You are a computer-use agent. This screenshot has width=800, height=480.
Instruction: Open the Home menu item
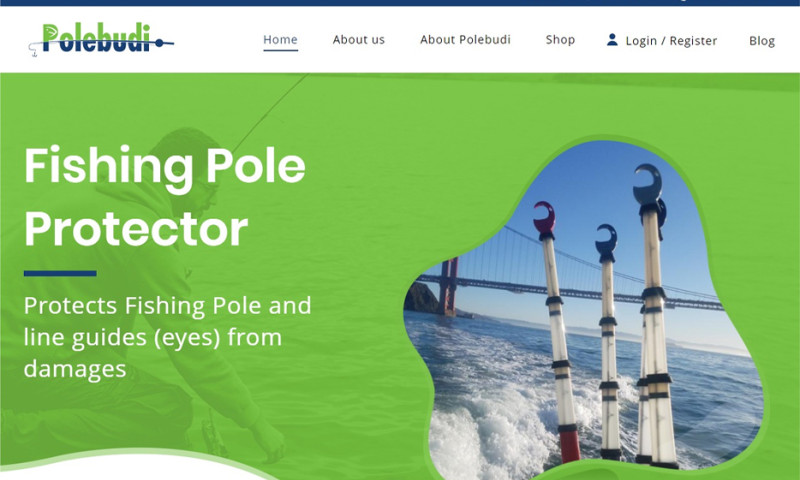pyautogui.click(x=280, y=40)
